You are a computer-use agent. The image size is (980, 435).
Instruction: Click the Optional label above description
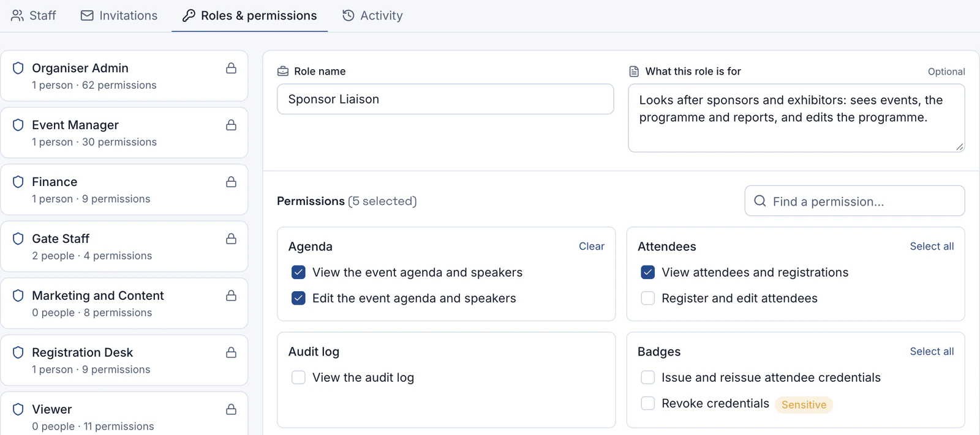(x=946, y=72)
